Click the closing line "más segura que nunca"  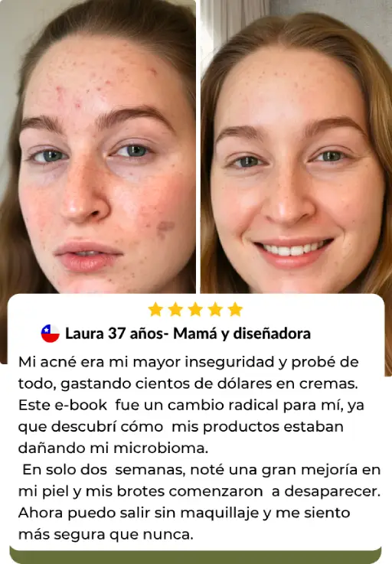coord(106,534)
